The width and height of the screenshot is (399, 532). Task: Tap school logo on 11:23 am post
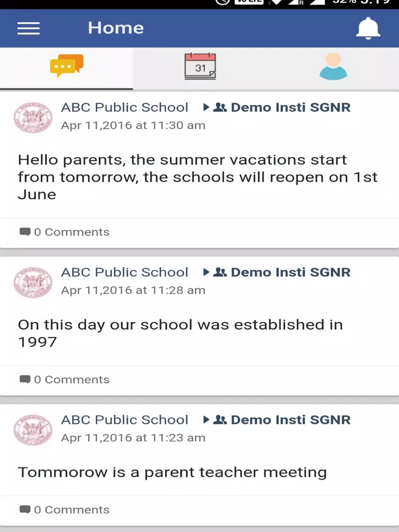click(x=33, y=430)
